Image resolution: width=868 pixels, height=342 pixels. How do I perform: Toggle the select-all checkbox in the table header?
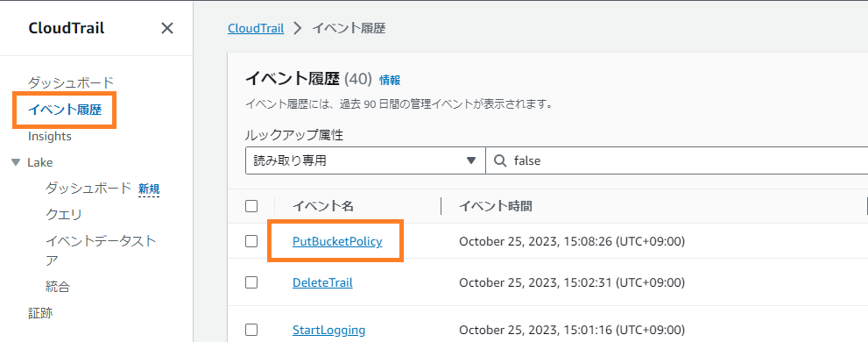(251, 206)
